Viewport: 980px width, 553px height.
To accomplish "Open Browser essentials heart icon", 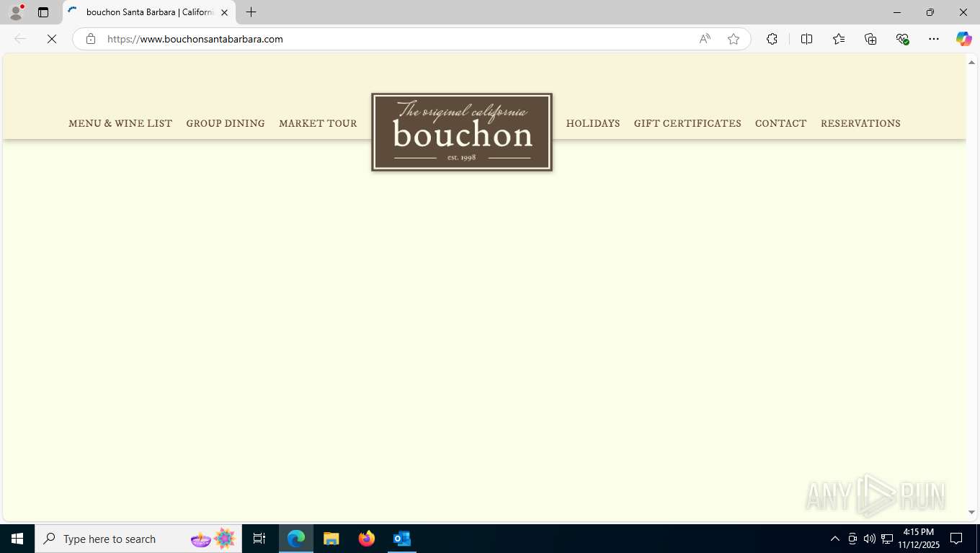I will pos(902,39).
